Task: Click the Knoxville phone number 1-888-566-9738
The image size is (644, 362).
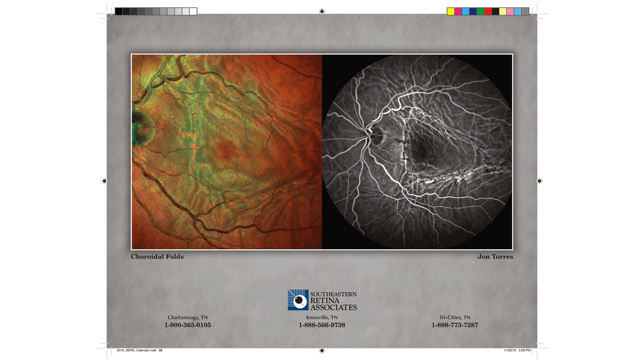Action: (x=322, y=325)
